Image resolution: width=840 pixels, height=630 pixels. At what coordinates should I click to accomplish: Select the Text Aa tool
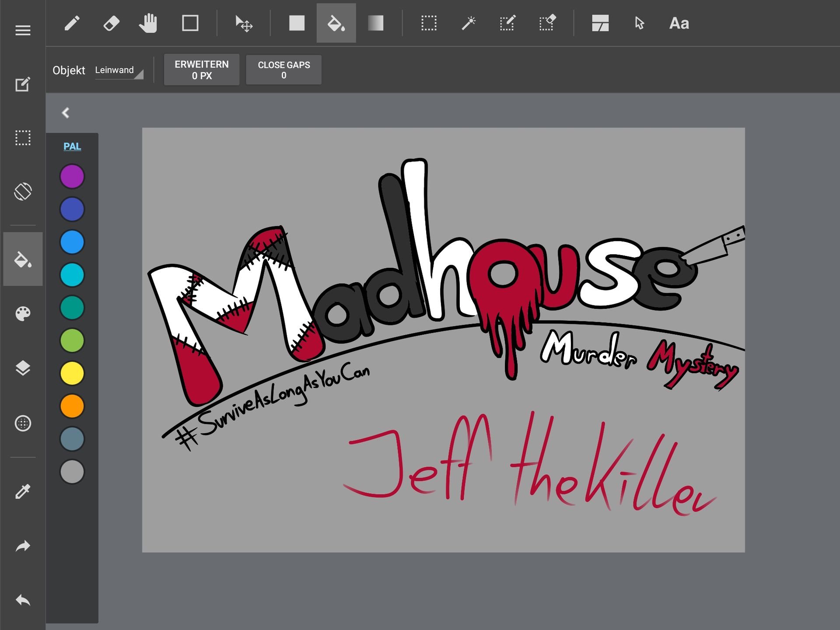pos(679,23)
